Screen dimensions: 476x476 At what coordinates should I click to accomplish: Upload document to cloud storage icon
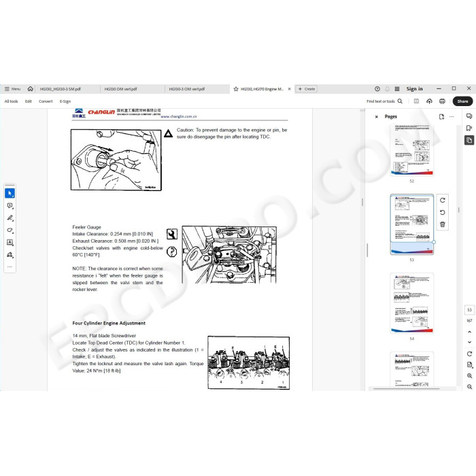coord(429,101)
